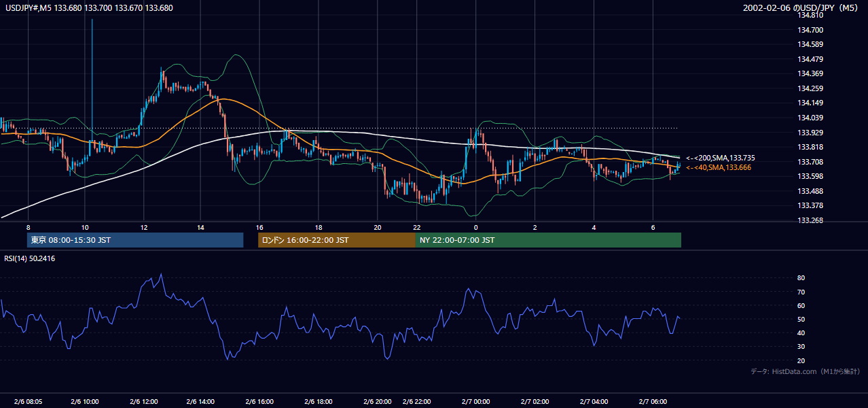
Task: Click price axis value 133.708
Action: coord(810,162)
